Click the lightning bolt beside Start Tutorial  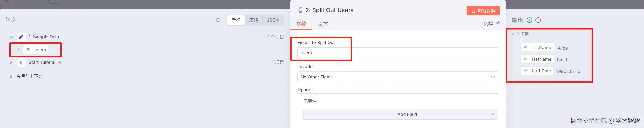pos(60,62)
